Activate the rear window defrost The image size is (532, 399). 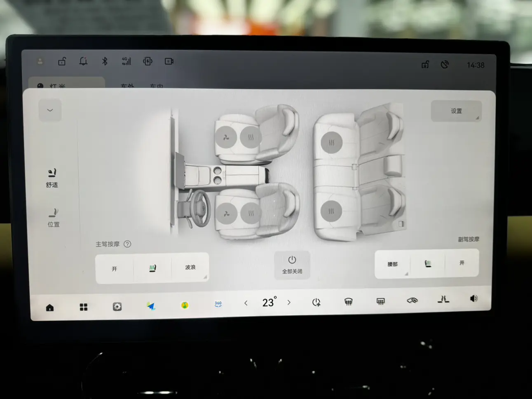[x=380, y=302]
